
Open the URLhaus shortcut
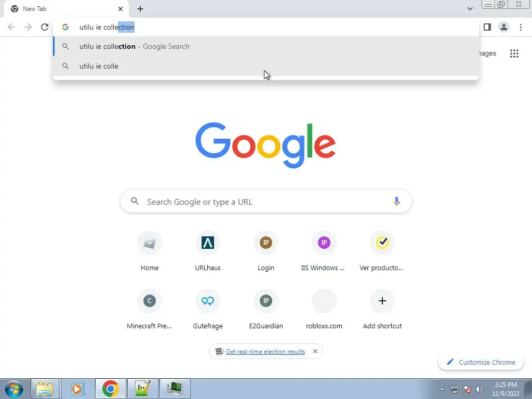pos(208,251)
